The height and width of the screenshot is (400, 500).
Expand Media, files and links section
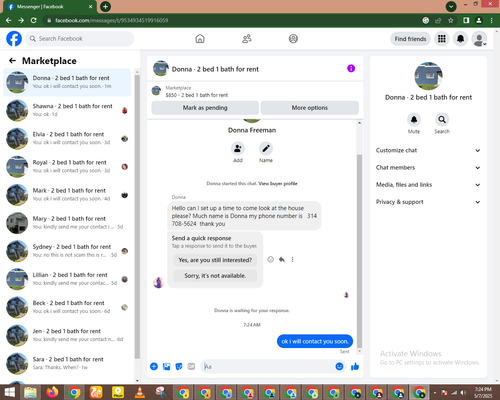(x=428, y=185)
